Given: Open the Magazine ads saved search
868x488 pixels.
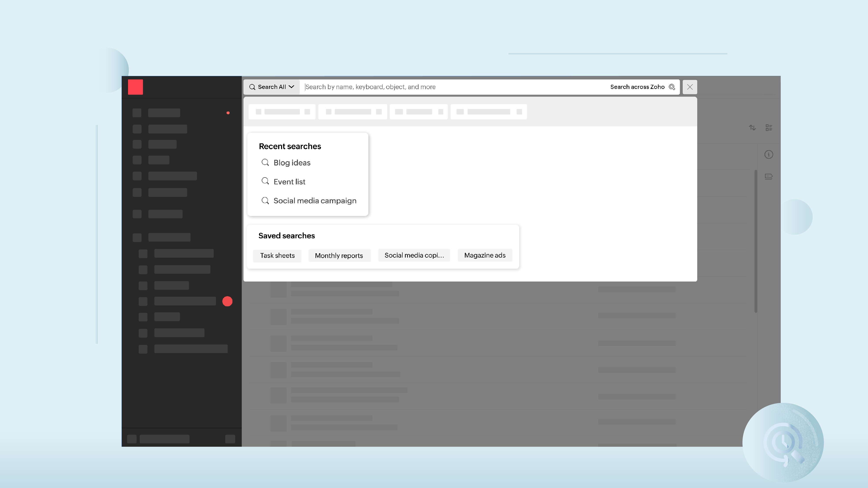Looking at the screenshot, I should coord(485,255).
